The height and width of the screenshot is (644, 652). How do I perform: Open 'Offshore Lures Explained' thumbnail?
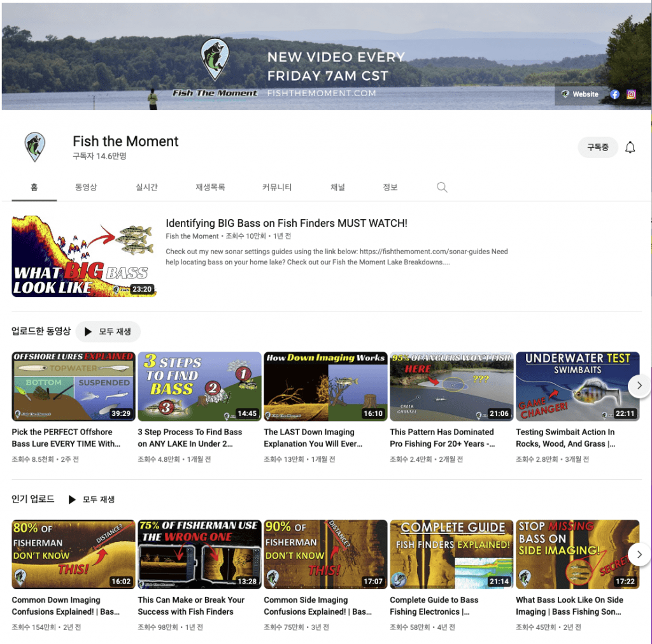(74, 387)
